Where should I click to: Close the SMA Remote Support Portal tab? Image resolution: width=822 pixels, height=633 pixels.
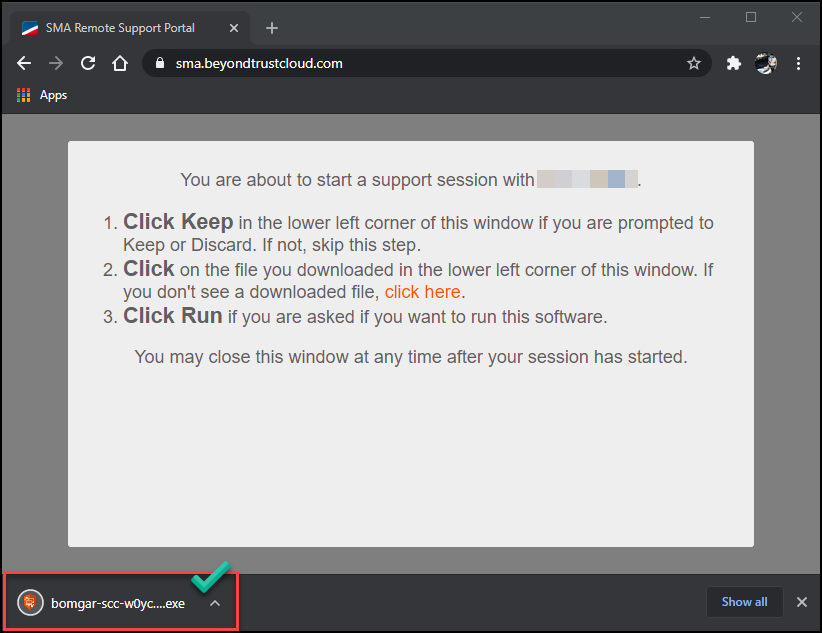233,28
